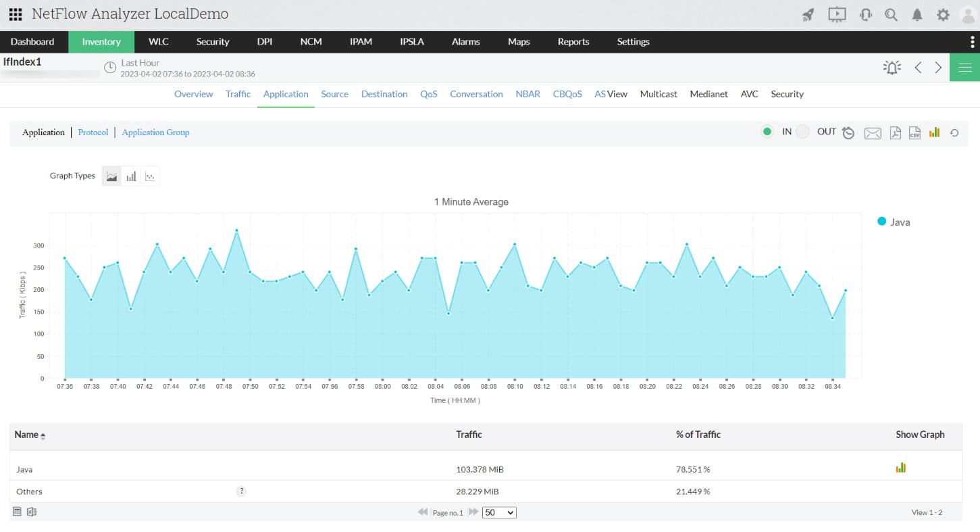Refresh the application traffic report

pyautogui.click(x=954, y=132)
